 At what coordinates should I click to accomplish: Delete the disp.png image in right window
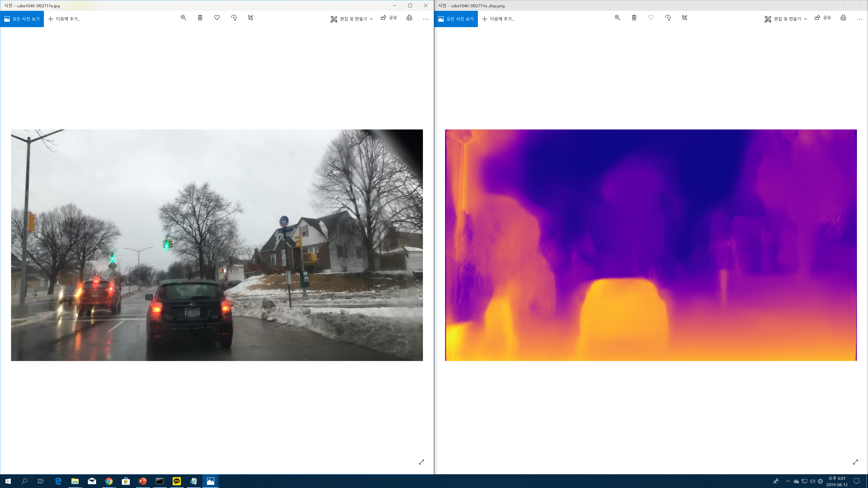[634, 18]
